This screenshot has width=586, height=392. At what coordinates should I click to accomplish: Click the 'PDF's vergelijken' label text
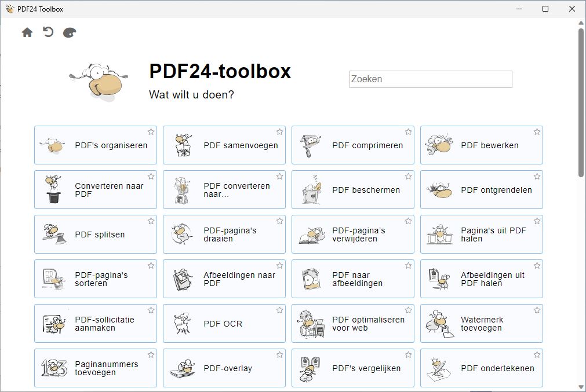tap(366, 368)
